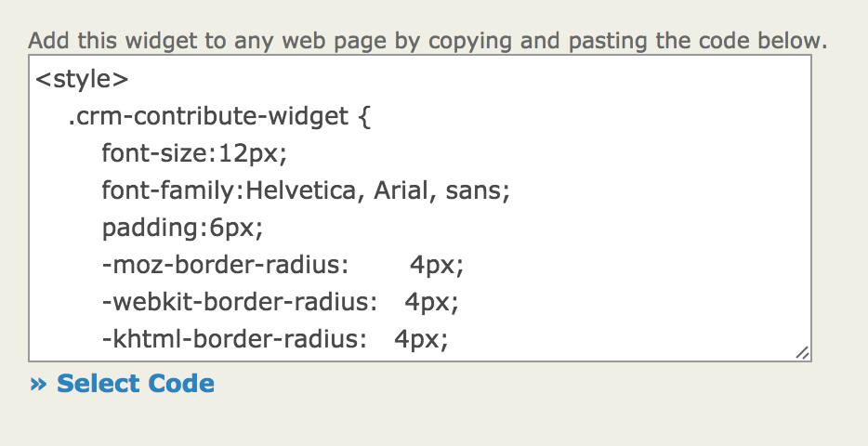The height and width of the screenshot is (446, 868).
Task: Click the .crm-contribute-widget selector line
Action: 209,117
